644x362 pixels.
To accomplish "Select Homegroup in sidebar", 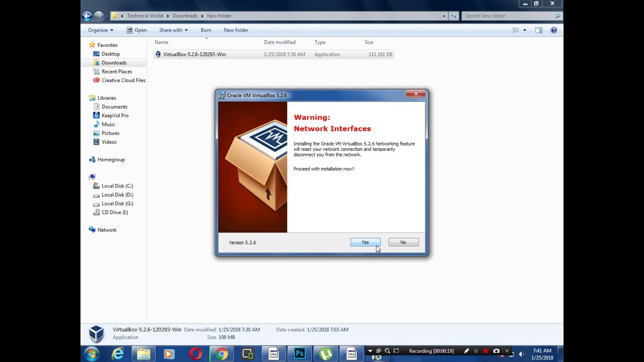I will coord(111,159).
